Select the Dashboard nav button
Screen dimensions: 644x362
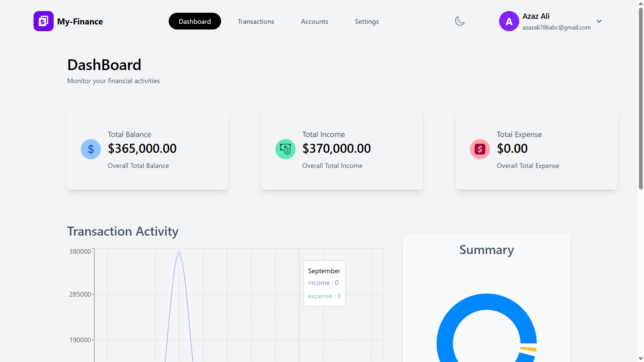195,21
